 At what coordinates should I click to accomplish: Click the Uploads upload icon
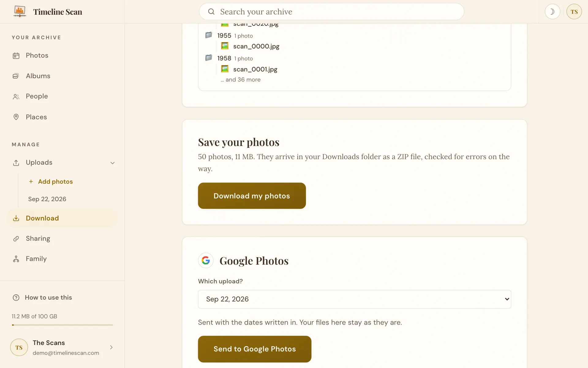16,163
